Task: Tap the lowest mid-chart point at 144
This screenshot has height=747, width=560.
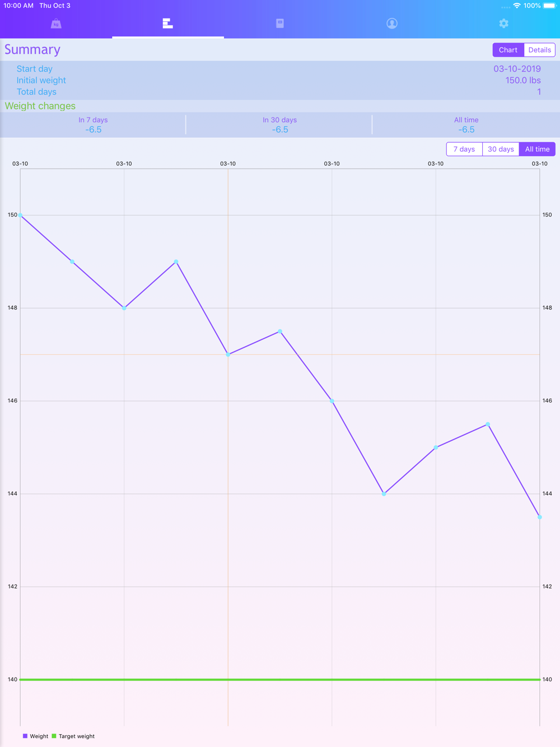Action: click(x=384, y=494)
